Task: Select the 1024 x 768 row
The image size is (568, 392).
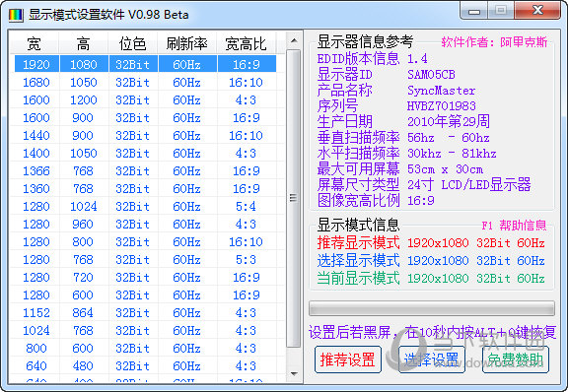Action: click(145, 331)
